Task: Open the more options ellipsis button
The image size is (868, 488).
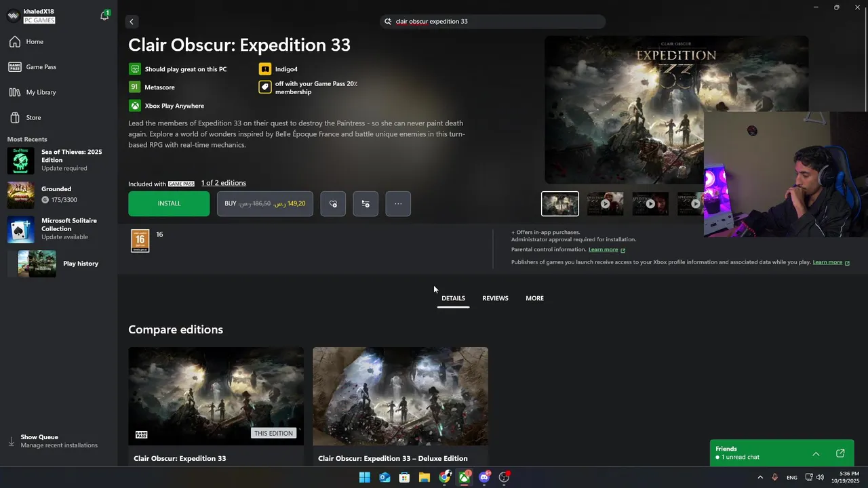Action: [x=398, y=204]
